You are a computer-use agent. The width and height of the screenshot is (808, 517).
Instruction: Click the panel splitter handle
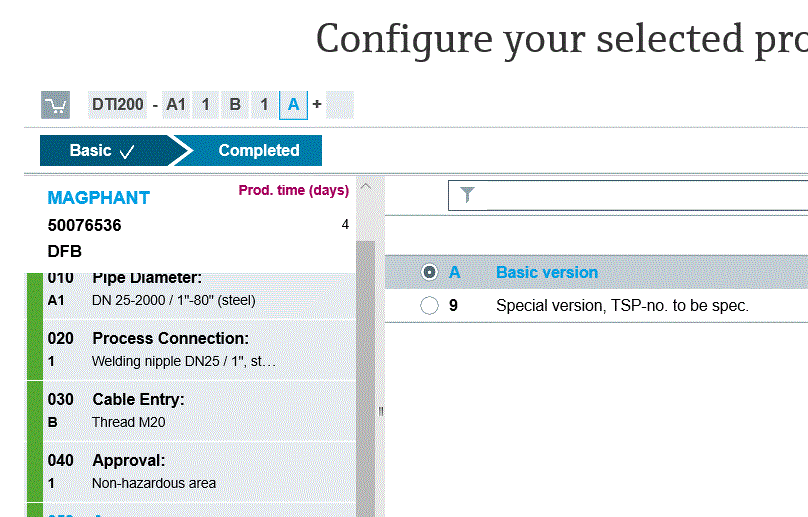point(381,411)
